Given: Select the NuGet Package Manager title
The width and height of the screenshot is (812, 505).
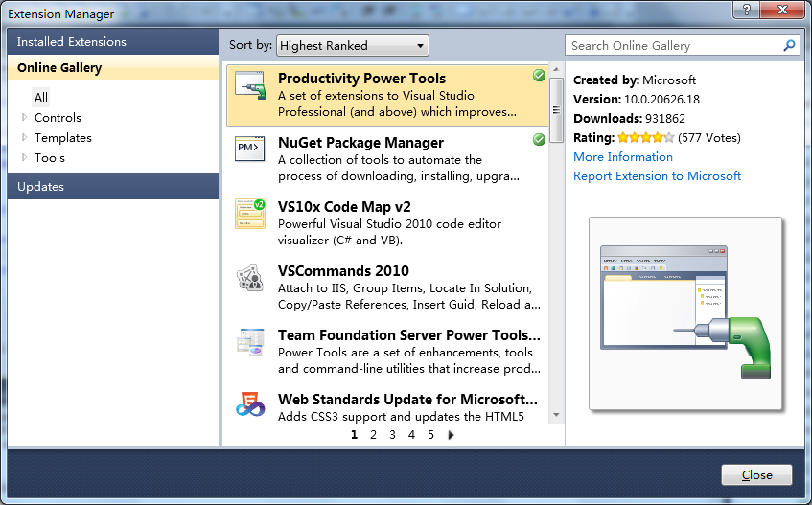Looking at the screenshot, I should coord(360,142).
